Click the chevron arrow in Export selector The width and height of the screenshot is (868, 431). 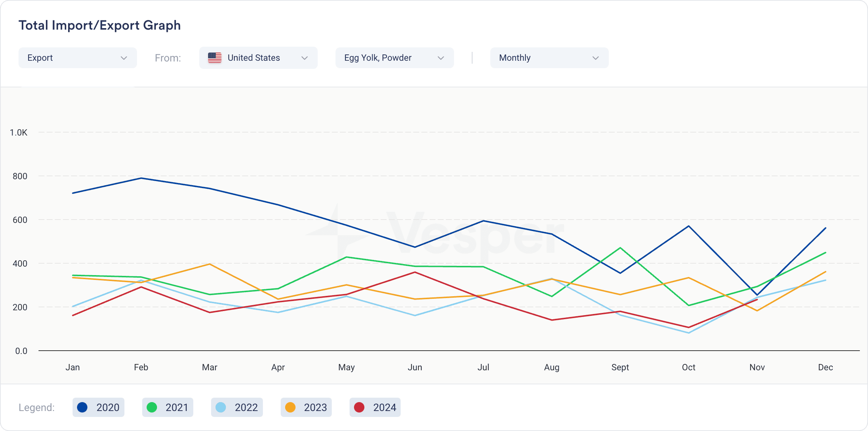point(124,58)
